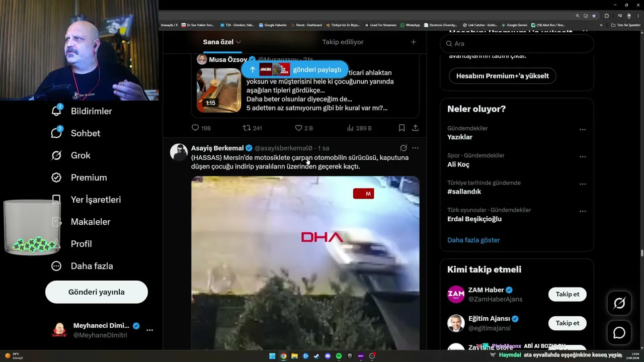Play the DHA Mersin accident video
Screen dimensions: 644x362
pos(305,263)
